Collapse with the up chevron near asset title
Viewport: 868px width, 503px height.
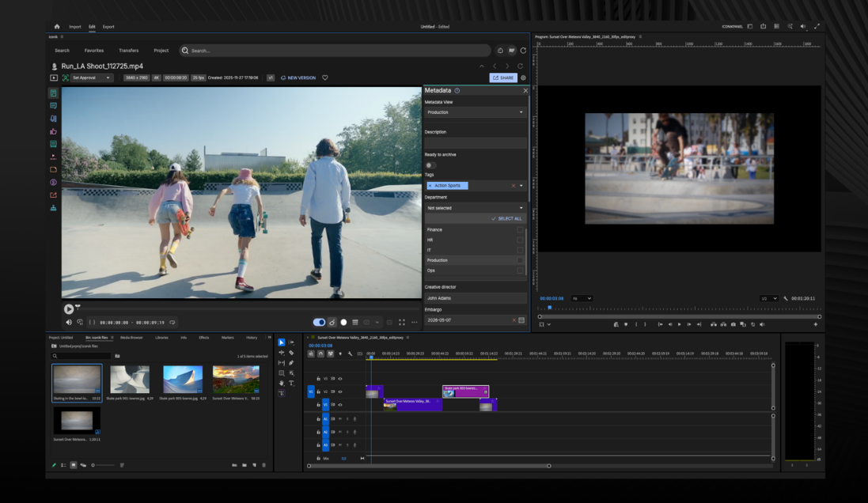point(482,66)
